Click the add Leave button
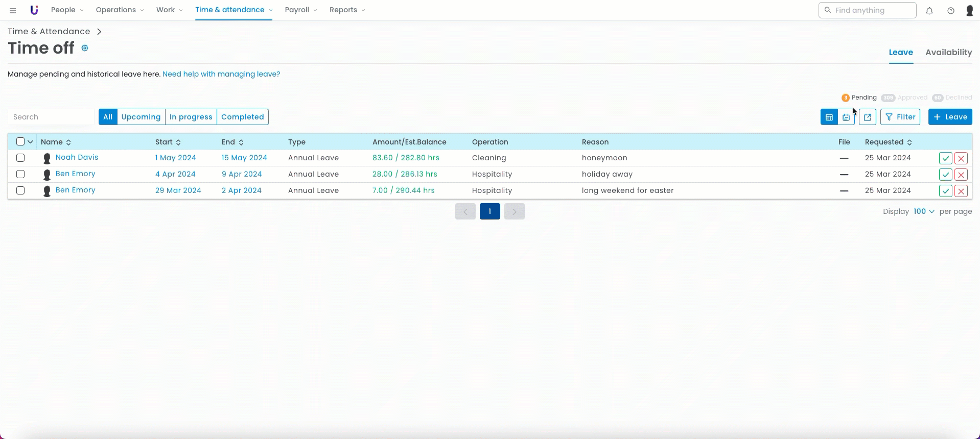The image size is (980, 439). 950,117
